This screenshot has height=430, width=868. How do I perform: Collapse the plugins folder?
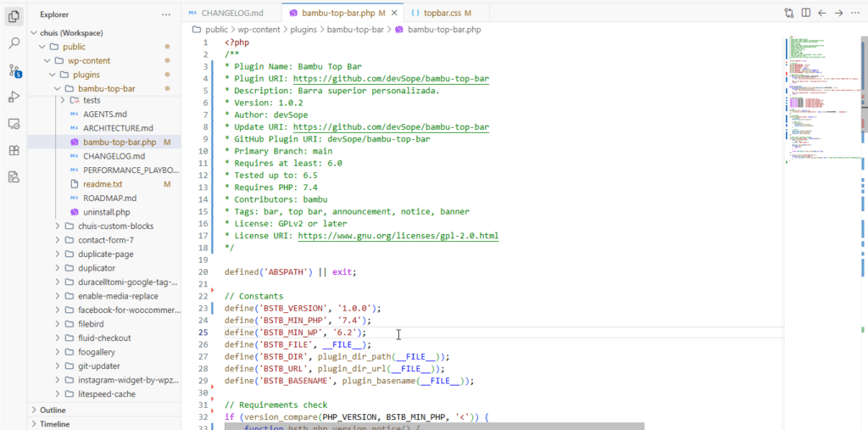pyautogui.click(x=53, y=75)
